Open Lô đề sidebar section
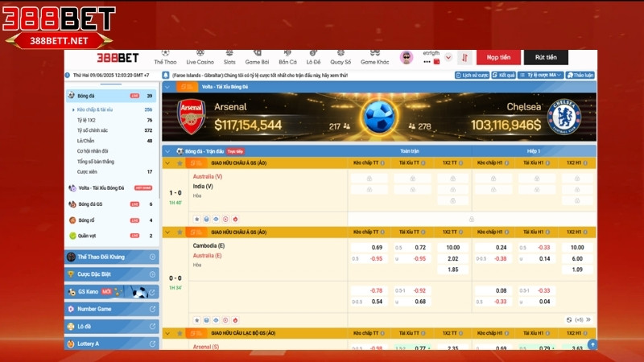 [112, 327]
